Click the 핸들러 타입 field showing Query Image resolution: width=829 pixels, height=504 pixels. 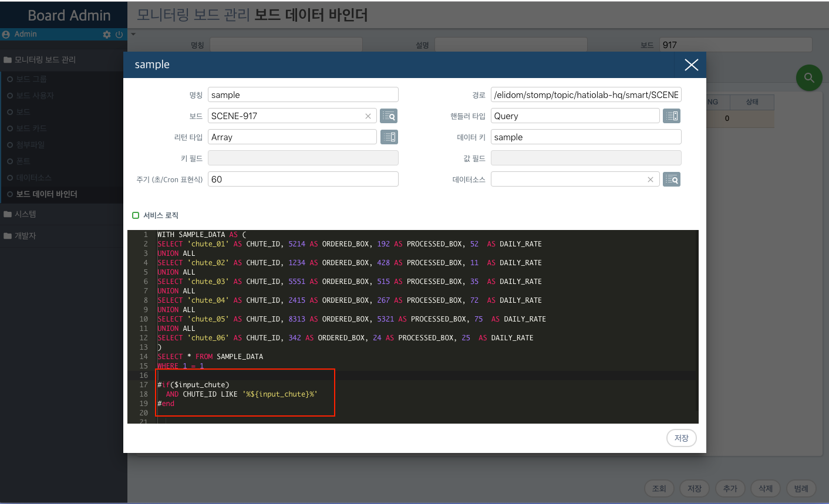click(x=575, y=116)
